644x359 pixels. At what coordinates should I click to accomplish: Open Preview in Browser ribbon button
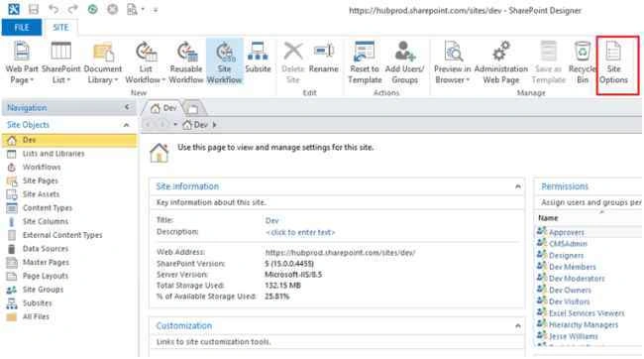coord(452,62)
